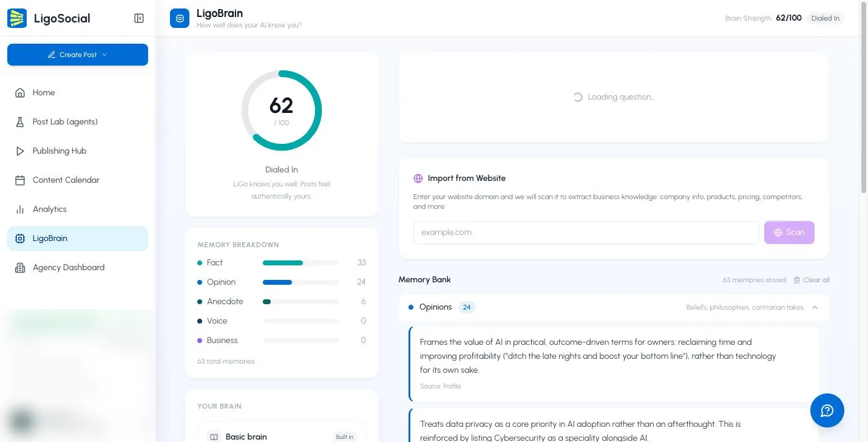Viewport: 868px width, 442px height.
Task: Navigate to Content Calendar
Action: (78, 180)
